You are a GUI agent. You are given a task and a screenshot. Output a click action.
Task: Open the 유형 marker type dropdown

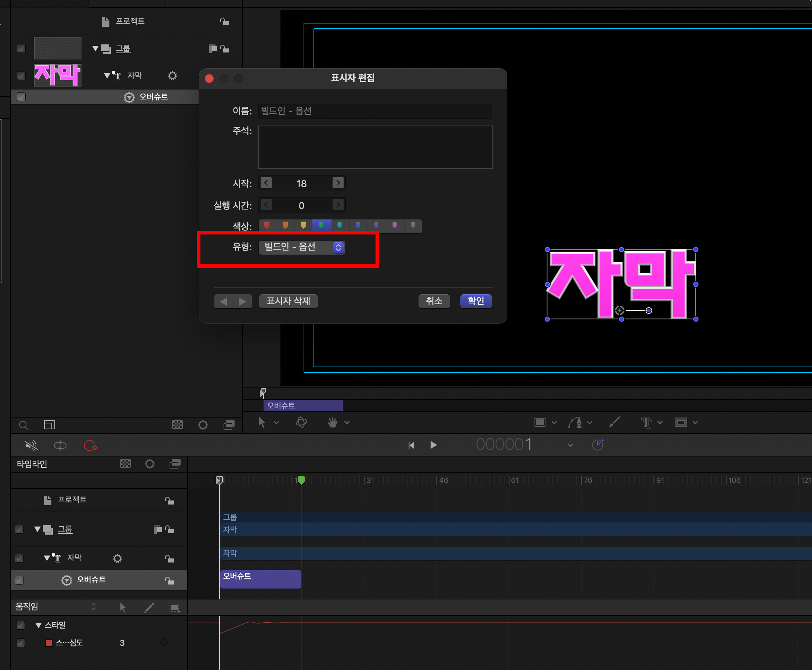(x=301, y=247)
